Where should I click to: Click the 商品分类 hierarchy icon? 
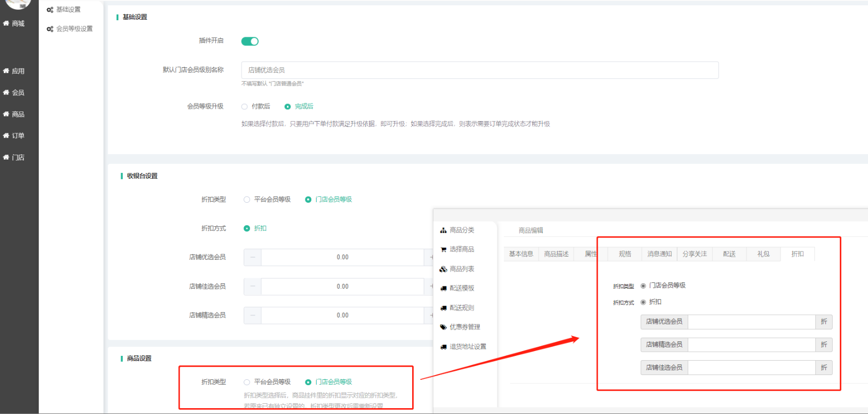pos(443,230)
